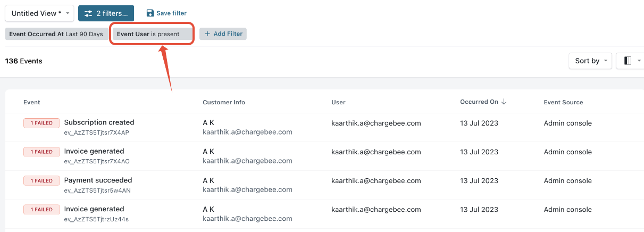Open Invoice generated event ev_AzZTS5Tjtsr7X4AO

94,152
